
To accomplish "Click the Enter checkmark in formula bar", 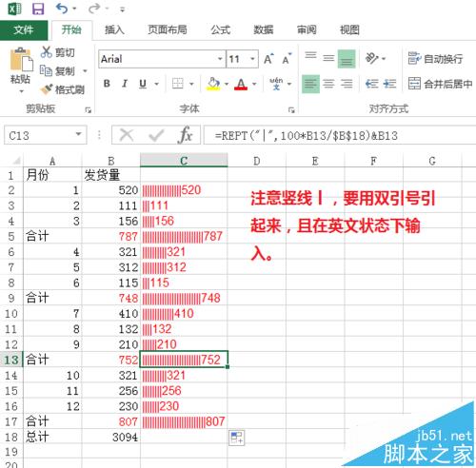I will pos(156,135).
